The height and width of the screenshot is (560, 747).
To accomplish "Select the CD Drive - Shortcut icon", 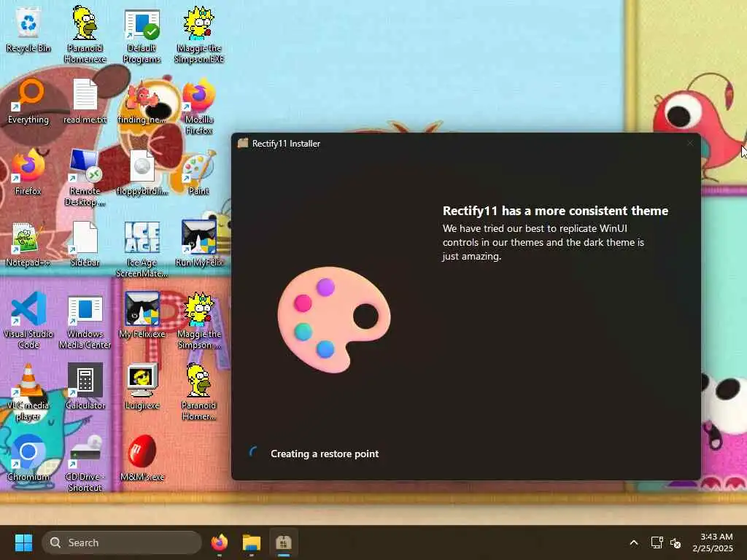I will tap(85, 464).
